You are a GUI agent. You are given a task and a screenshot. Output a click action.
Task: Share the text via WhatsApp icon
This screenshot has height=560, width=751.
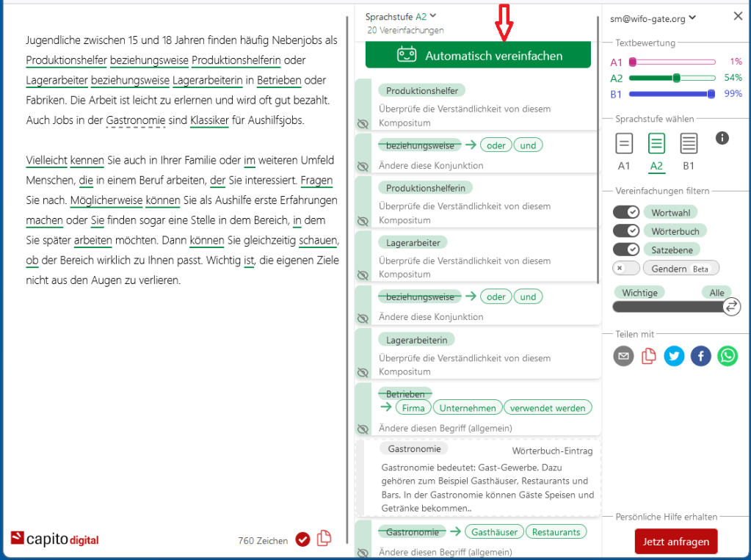pyautogui.click(x=728, y=356)
